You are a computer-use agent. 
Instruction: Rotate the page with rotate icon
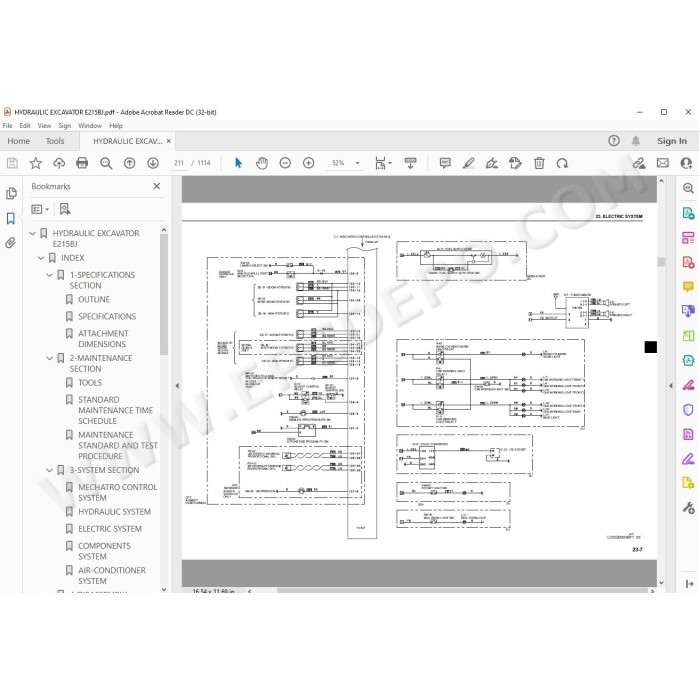(562, 163)
